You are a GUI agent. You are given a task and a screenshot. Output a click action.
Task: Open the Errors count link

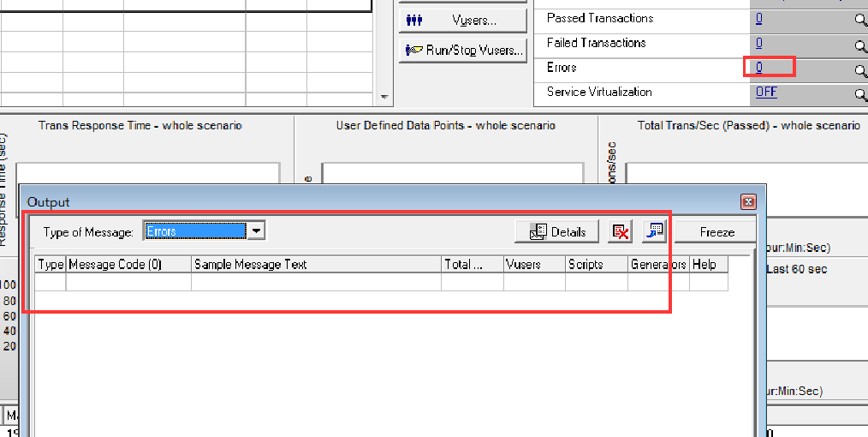point(759,67)
